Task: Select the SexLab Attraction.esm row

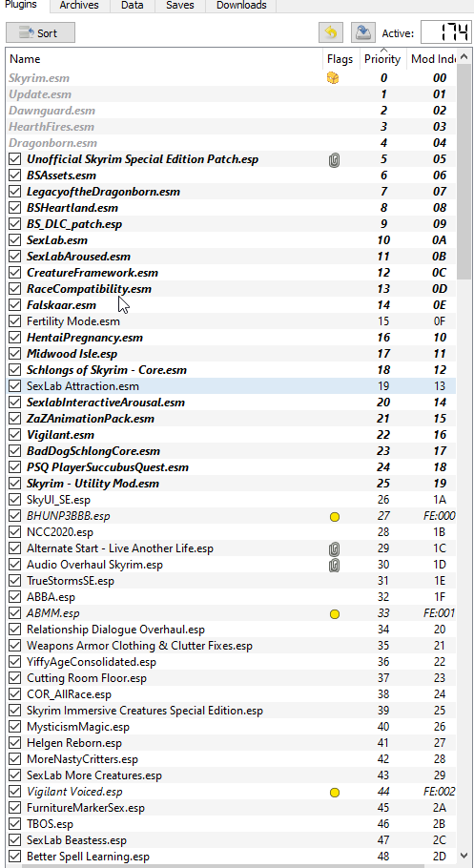Action: [x=231, y=386]
